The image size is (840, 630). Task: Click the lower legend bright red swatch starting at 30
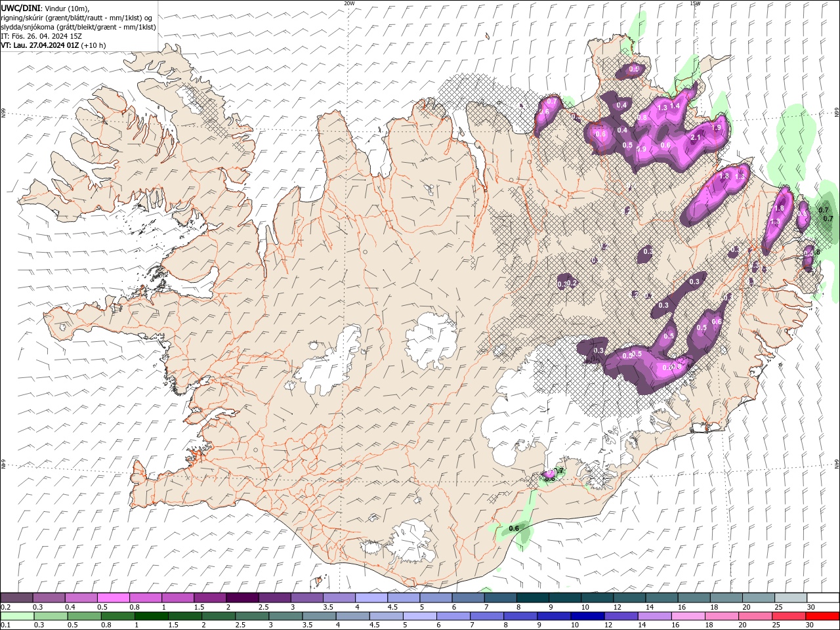coord(822,616)
